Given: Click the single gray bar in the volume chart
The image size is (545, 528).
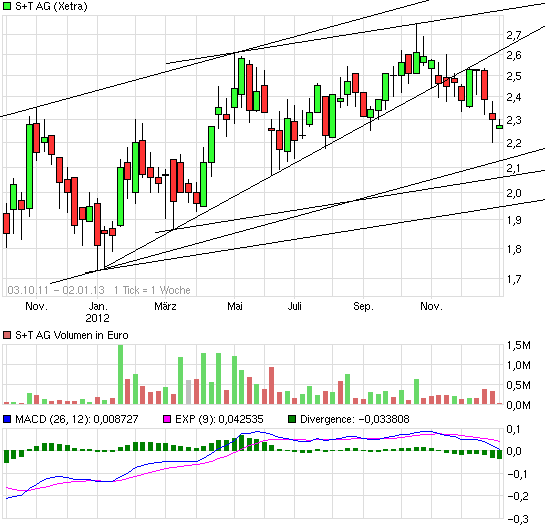Looking at the screenshot, I should coord(188,392).
